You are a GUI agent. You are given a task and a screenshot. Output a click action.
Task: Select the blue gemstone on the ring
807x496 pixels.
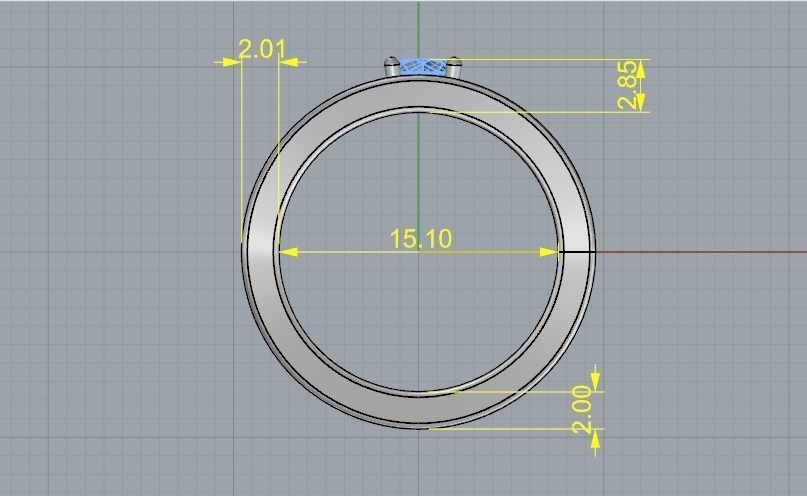click(x=424, y=67)
